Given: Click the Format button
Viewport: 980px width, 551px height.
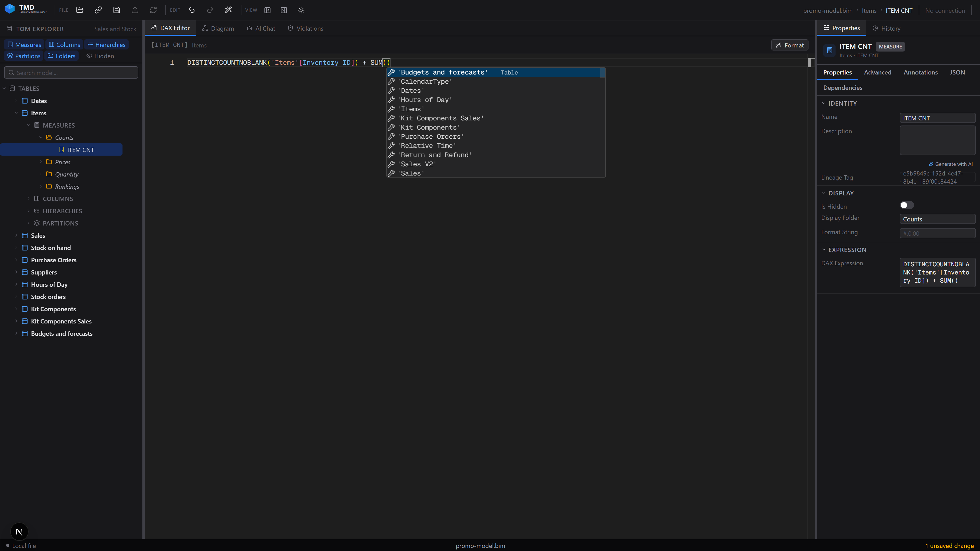Looking at the screenshot, I should (x=790, y=45).
